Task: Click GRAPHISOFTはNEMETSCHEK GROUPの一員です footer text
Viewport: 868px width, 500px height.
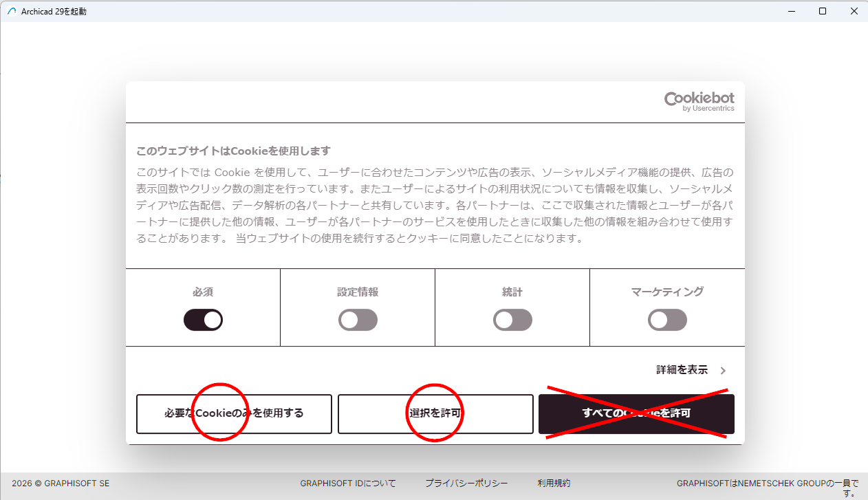Action: tap(768, 488)
